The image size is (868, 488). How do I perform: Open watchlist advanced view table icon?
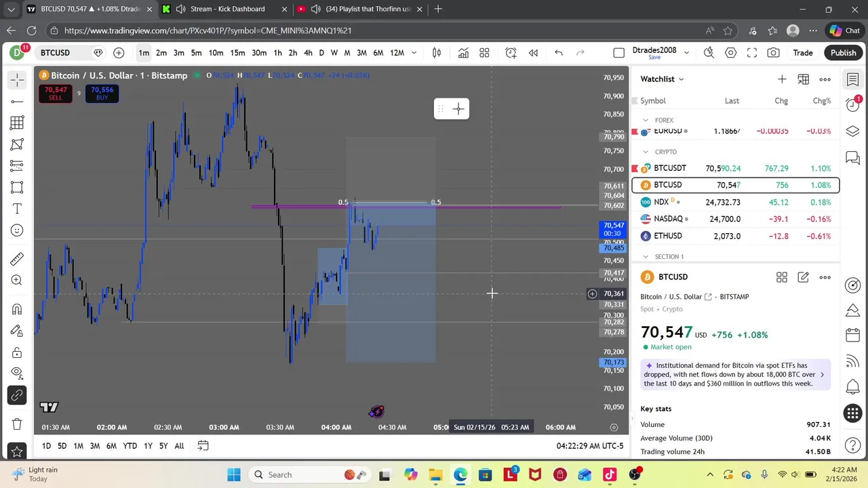click(x=804, y=79)
